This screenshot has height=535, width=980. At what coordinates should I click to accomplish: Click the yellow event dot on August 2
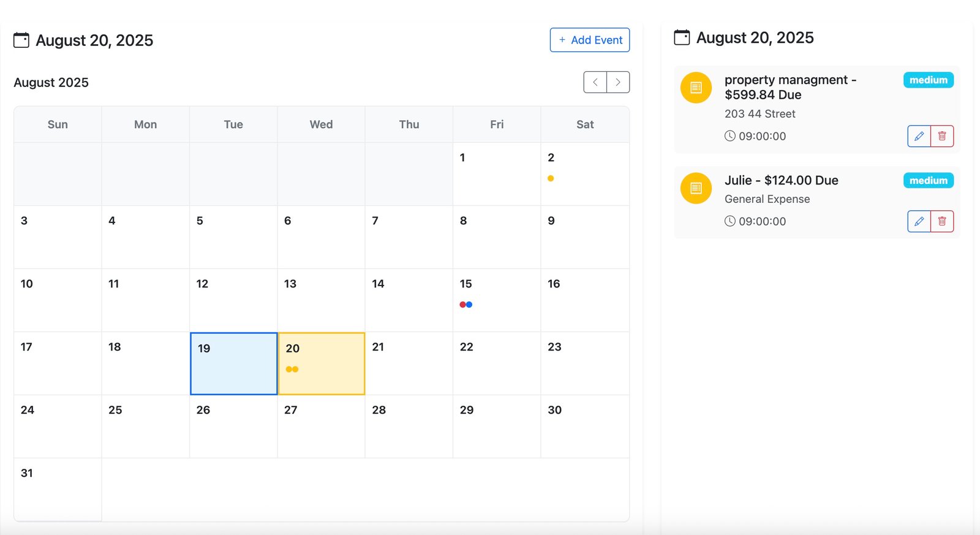[x=551, y=178]
